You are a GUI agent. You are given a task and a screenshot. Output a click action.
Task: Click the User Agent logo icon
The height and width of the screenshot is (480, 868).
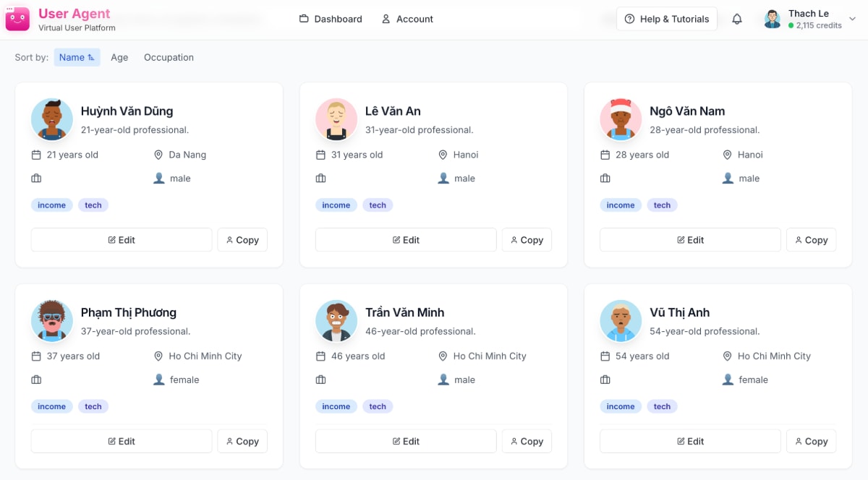pyautogui.click(x=17, y=18)
